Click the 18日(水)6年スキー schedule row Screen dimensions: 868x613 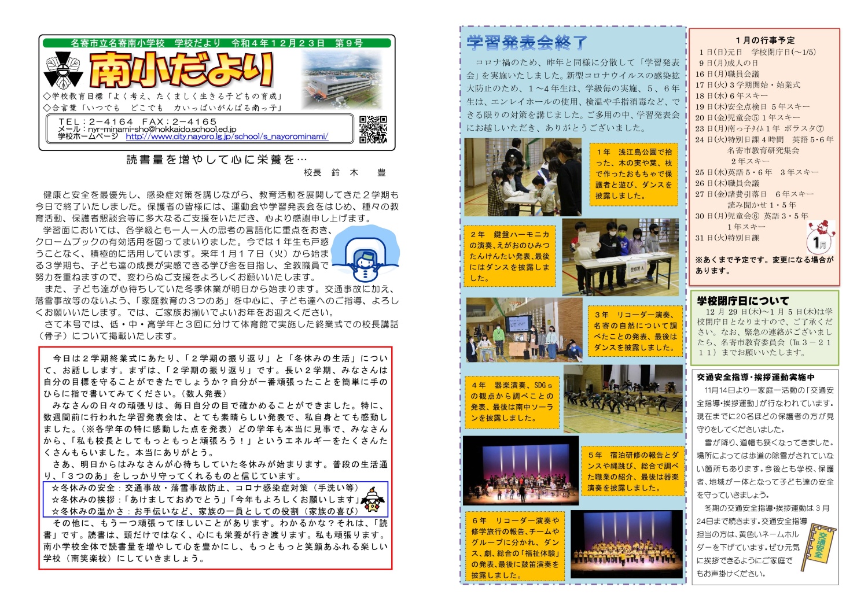tap(731, 95)
